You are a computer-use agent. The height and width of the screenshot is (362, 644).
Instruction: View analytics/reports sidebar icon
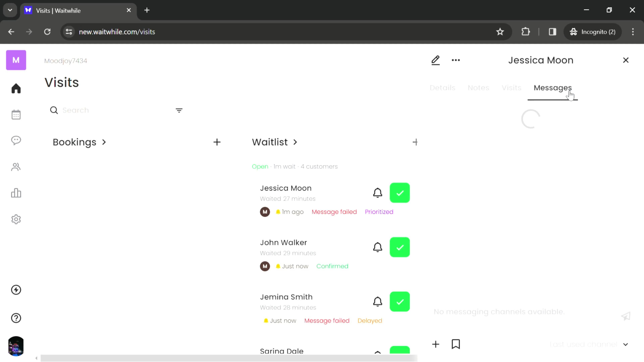[x=16, y=193]
